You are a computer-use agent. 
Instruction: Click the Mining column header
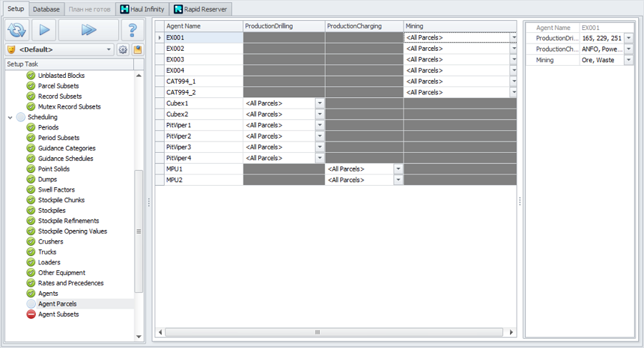tap(460, 26)
